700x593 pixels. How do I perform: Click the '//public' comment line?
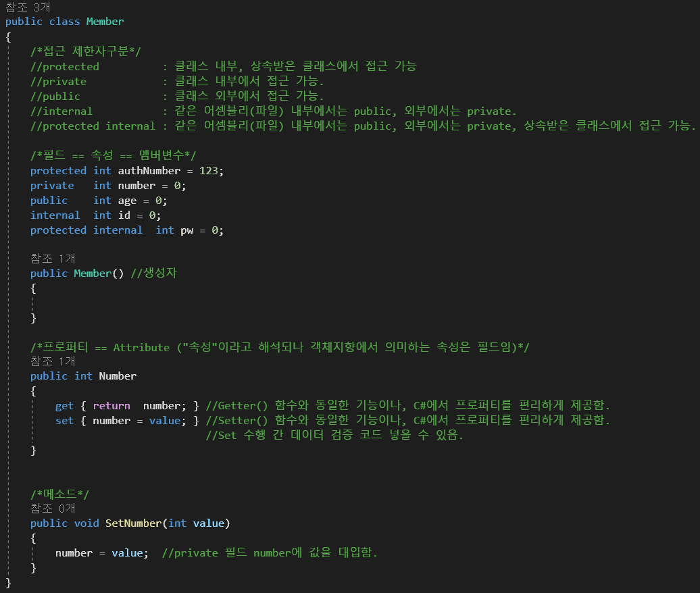(x=177, y=96)
